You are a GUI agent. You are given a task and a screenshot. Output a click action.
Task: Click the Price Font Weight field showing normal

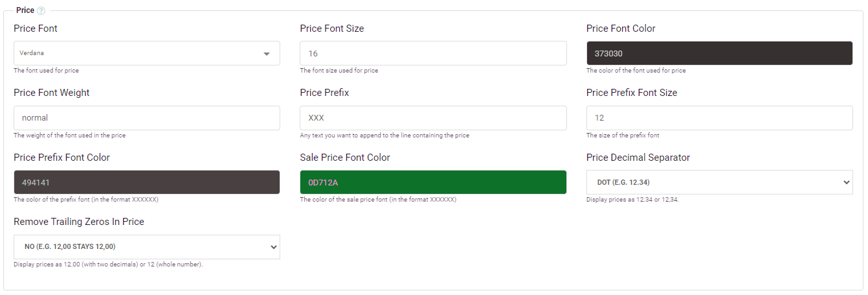coord(146,118)
